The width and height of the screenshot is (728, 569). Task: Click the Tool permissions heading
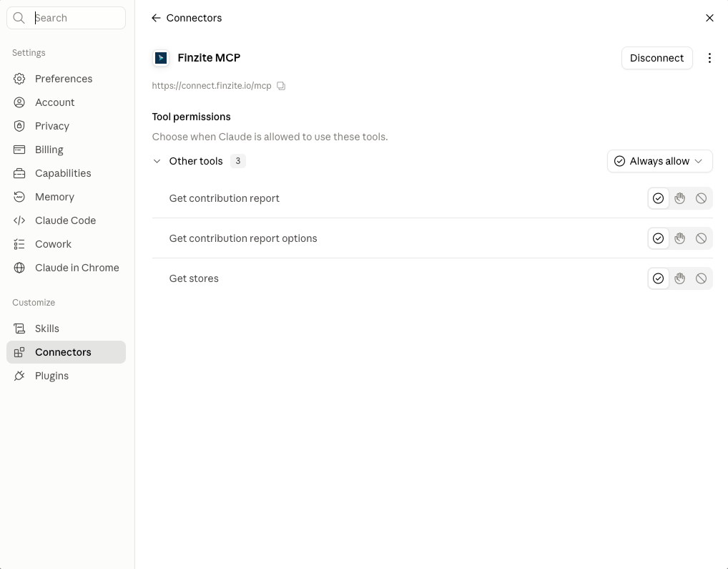click(191, 117)
